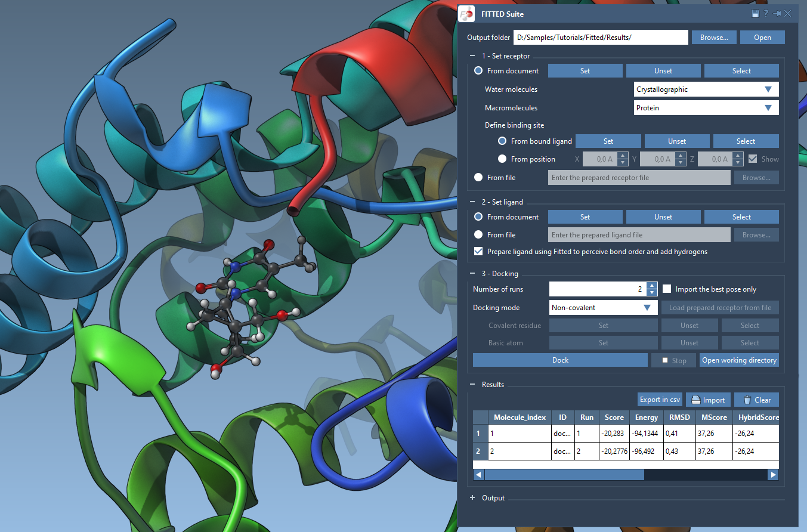This screenshot has width=807, height=532.
Task: Enable Import the best pose only
Action: 667,289
